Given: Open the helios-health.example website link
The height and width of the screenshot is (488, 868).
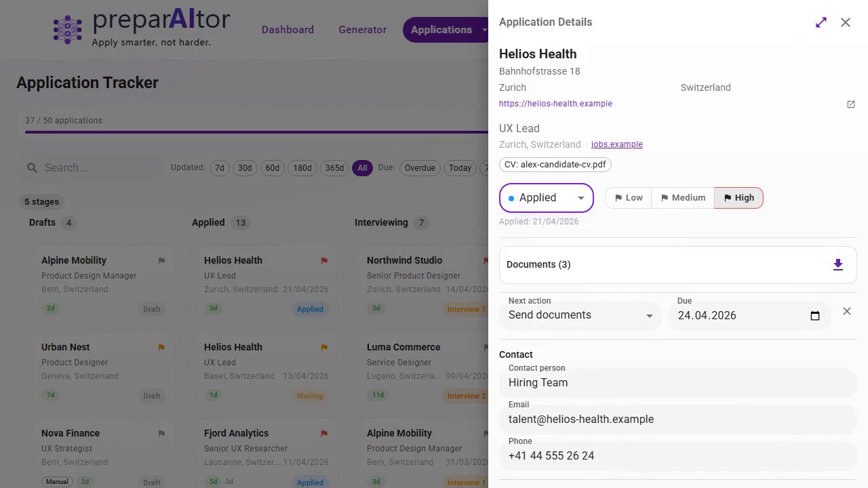Looking at the screenshot, I should tap(555, 103).
